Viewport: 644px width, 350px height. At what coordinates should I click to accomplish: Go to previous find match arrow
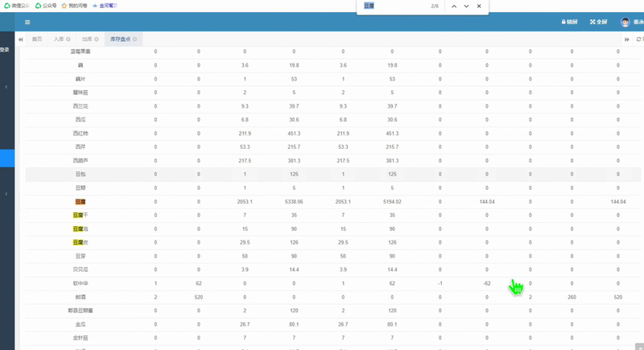click(454, 6)
